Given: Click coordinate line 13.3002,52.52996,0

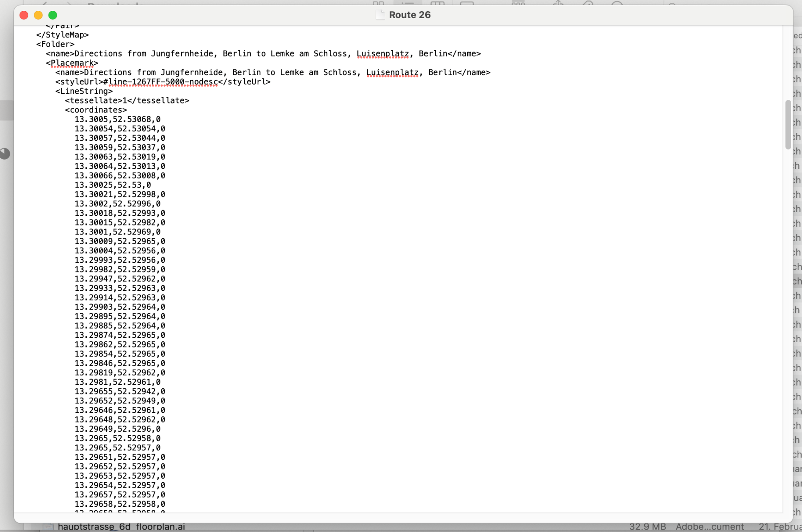Looking at the screenshot, I should [x=118, y=204].
